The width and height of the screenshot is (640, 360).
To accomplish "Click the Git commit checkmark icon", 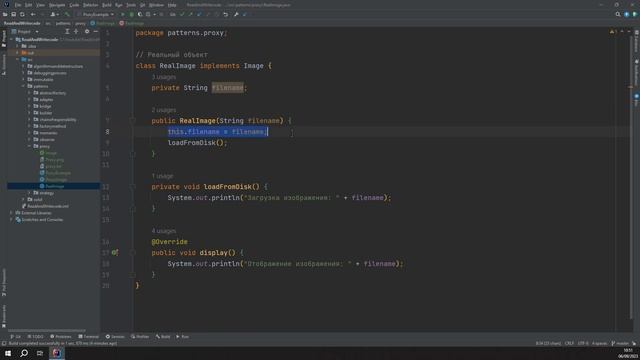I will (182, 14).
